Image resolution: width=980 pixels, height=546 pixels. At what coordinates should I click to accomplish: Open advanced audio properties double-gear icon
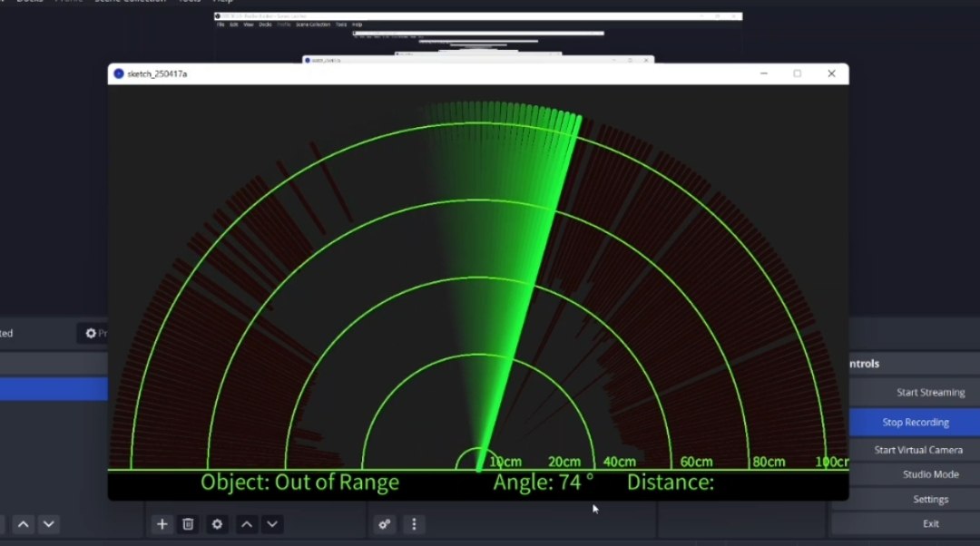coord(385,524)
